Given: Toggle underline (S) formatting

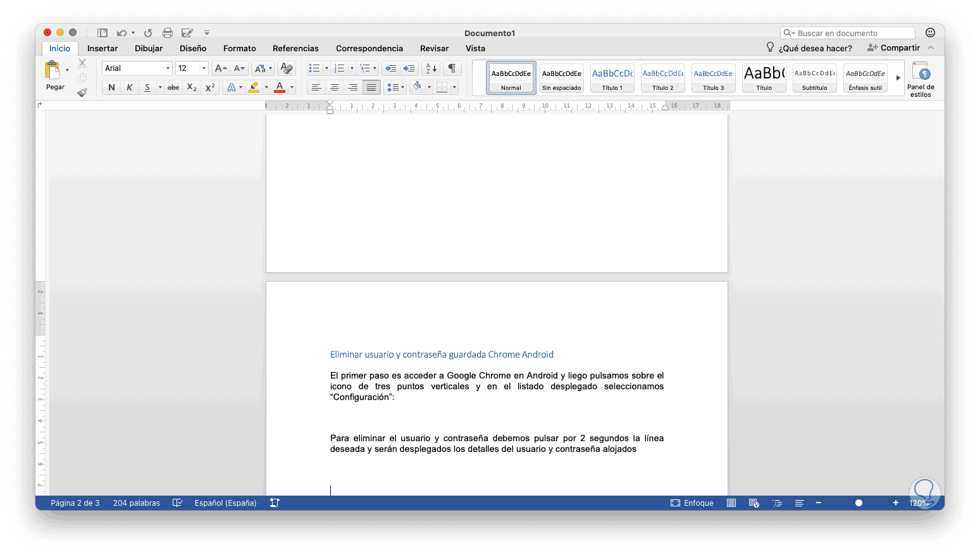Looking at the screenshot, I should click(x=147, y=87).
